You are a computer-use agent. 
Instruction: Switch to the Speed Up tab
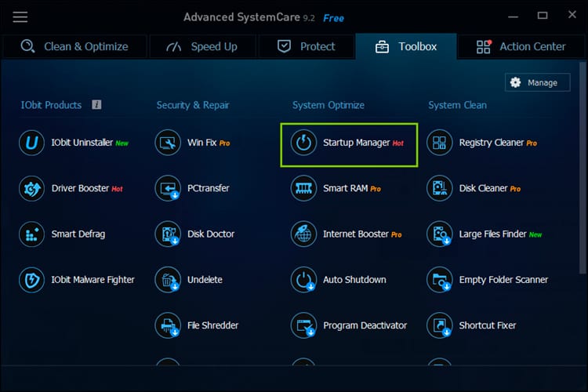pyautogui.click(x=202, y=46)
